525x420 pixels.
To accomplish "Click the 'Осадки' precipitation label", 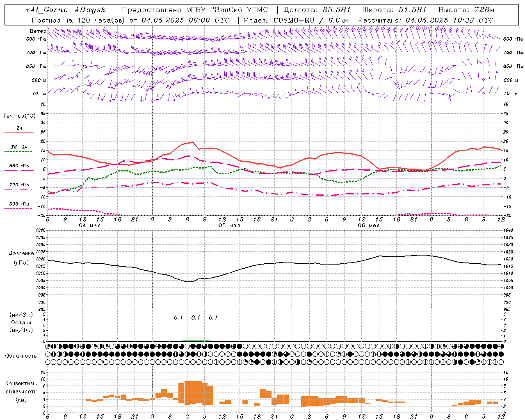I will point(21,322).
